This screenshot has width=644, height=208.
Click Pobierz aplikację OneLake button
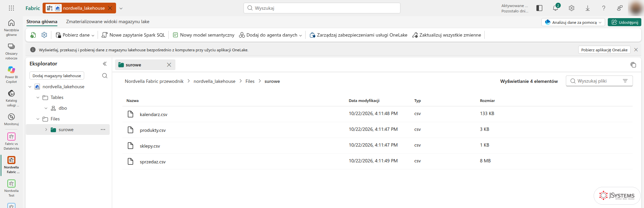(x=604, y=50)
